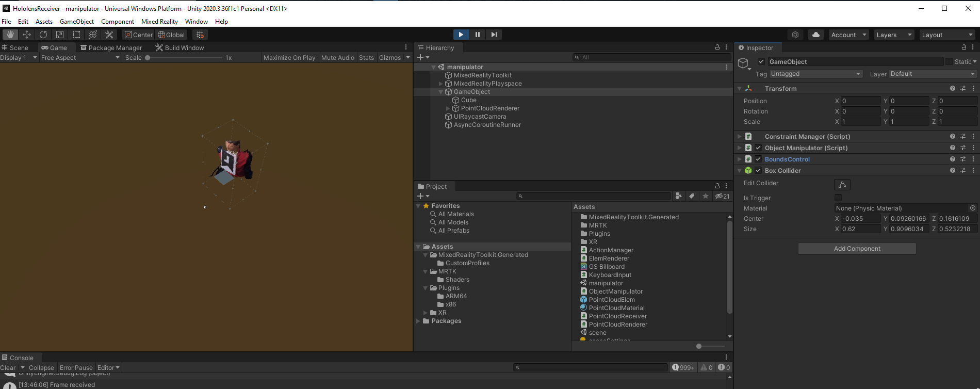Switch to the Scene tab
This screenshot has height=389, width=980.
click(x=15, y=47)
